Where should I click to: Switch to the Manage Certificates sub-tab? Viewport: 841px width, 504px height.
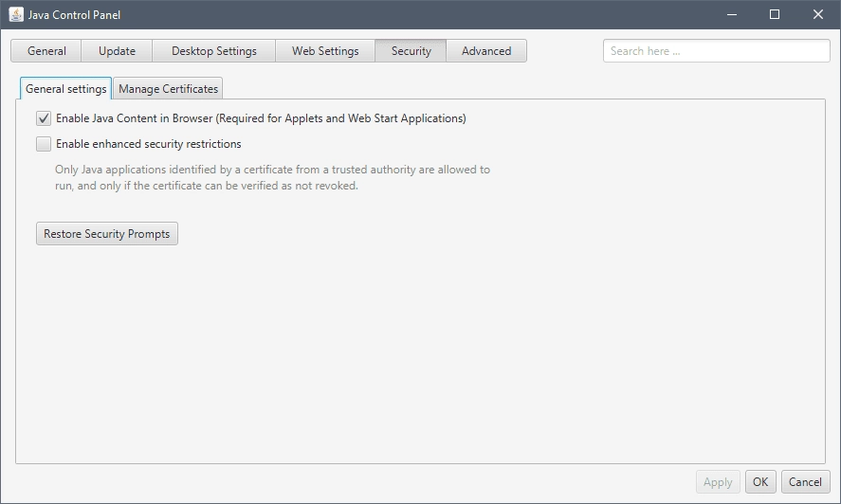click(168, 88)
